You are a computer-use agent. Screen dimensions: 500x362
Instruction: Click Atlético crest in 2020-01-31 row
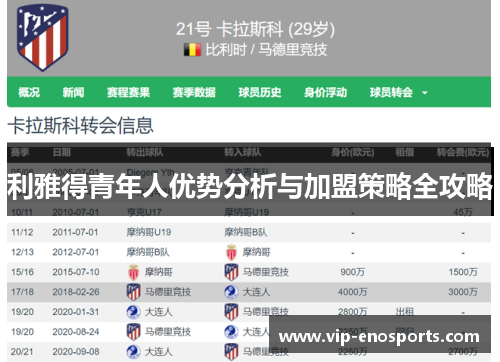coord(231,312)
